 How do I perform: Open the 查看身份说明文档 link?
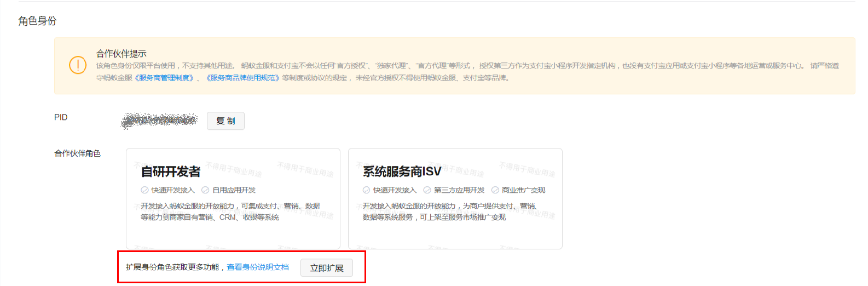pyautogui.click(x=258, y=267)
